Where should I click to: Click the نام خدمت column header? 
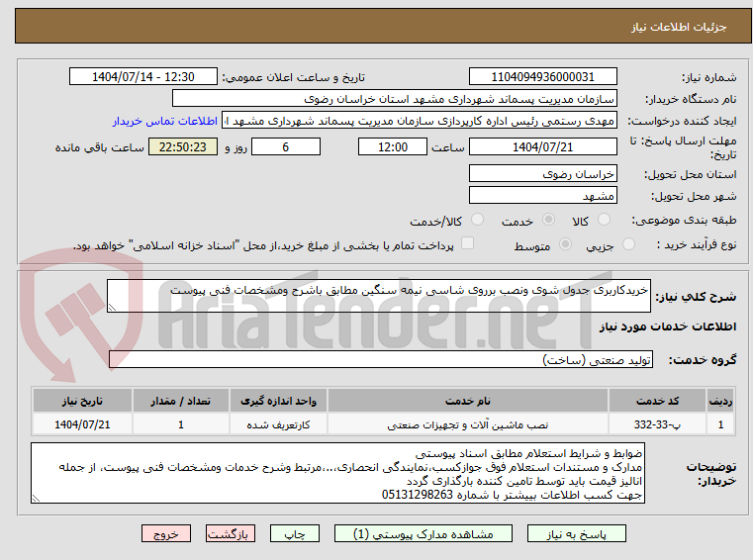click(468, 401)
